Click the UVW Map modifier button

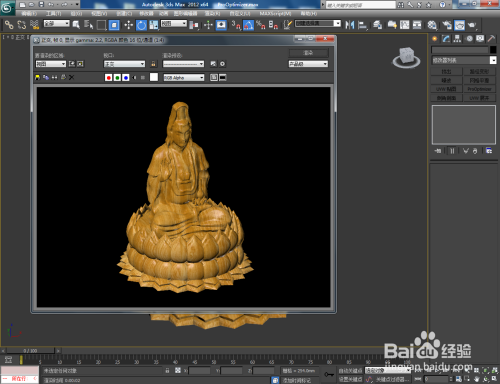point(446,89)
